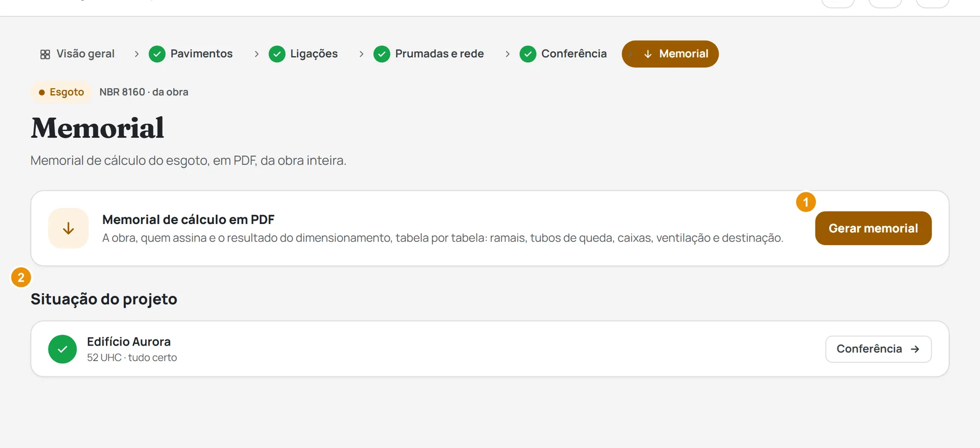Click the "Situação do projeto" section heading
Image resolution: width=980 pixels, height=448 pixels.
tap(104, 299)
